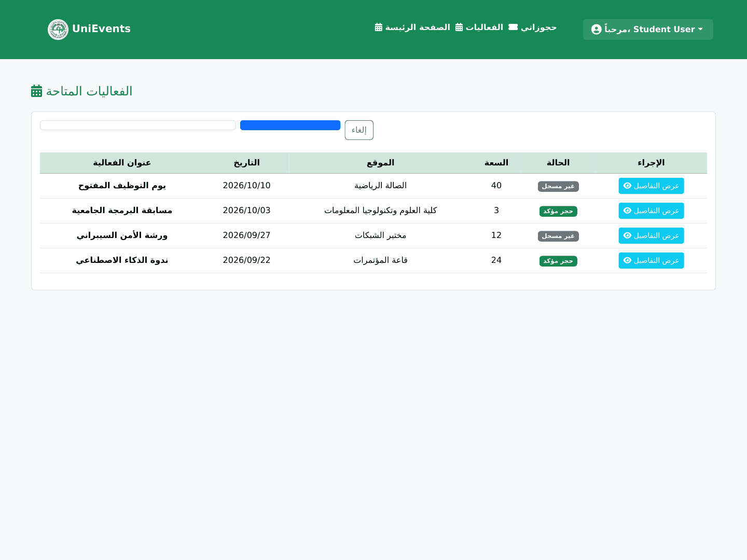Image resolution: width=747 pixels, height=560 pixels.
Task: Click the calendar icon beside الصفحة الرئيسة
Action: (x=379, y=27)
